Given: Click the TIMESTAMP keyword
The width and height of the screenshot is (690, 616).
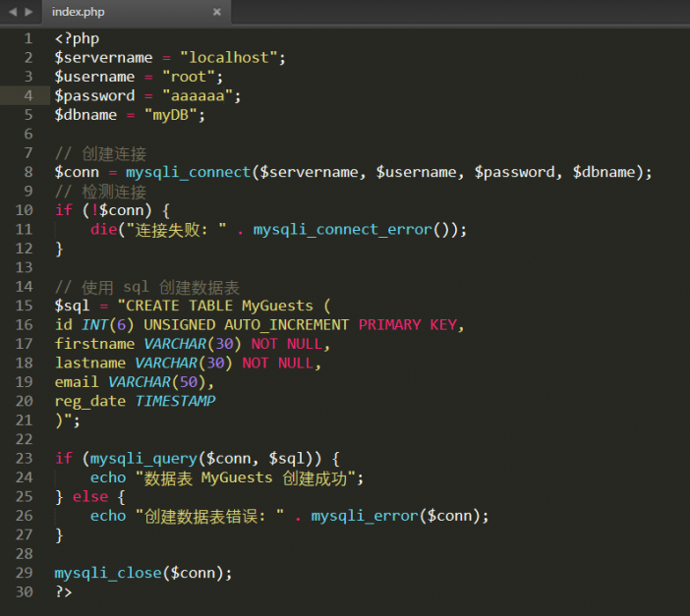Looking at the screenshot, I should coord(175,401).
